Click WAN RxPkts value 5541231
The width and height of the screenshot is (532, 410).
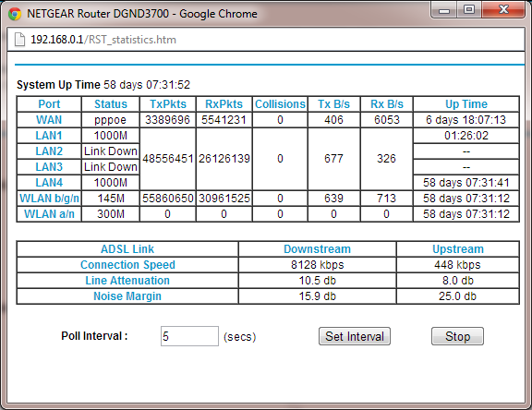[x=224, y=120]
